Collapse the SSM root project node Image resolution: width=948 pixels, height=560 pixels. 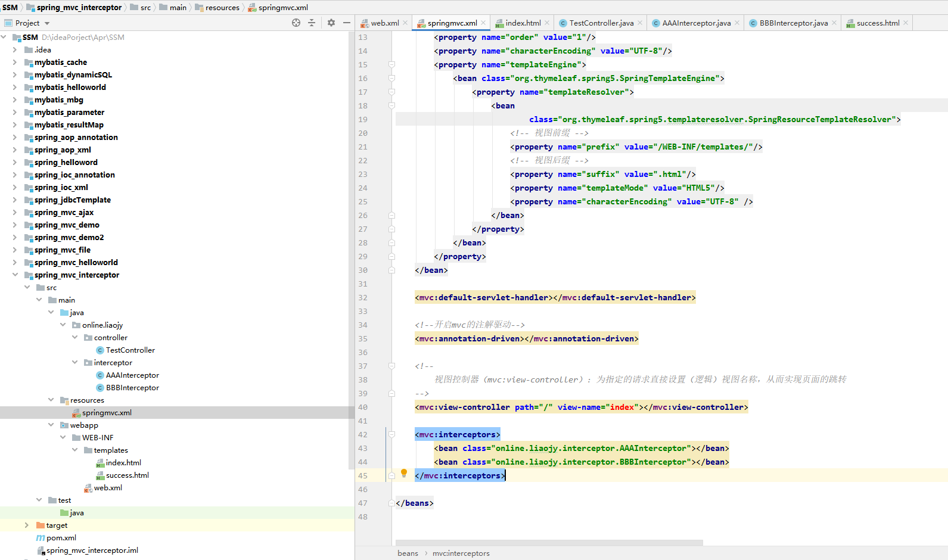(4, 38)
